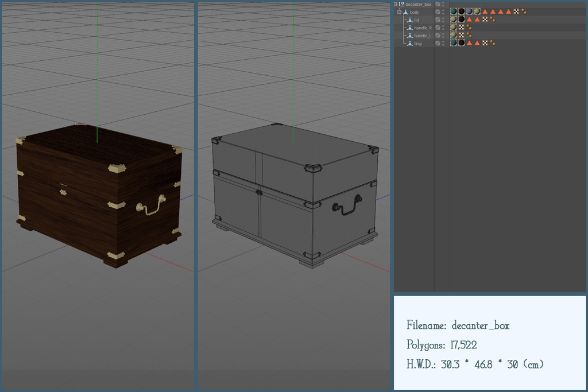This screenshot has height=392, width=588.
Task: Select green material tag on tray row
Action: pyautogui.click(x=454, y=43)
